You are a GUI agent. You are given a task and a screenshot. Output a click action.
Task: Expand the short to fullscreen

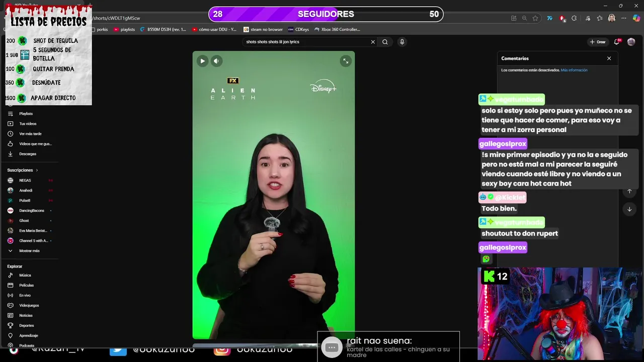tap(346, 61)
